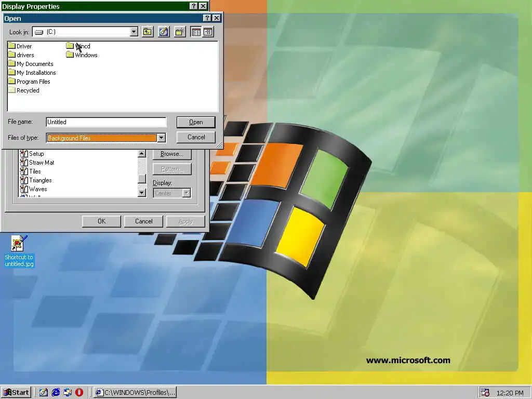
Task: Launch Opera browser from quick launch
Action: point(79,393)
